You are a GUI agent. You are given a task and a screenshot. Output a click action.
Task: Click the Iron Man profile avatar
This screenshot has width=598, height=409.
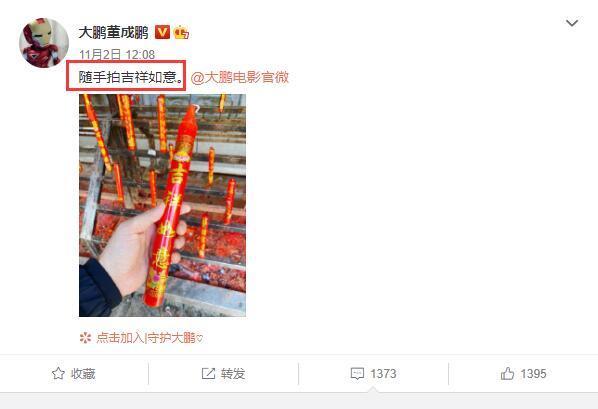pyautogui.click(x=44, y=43)
